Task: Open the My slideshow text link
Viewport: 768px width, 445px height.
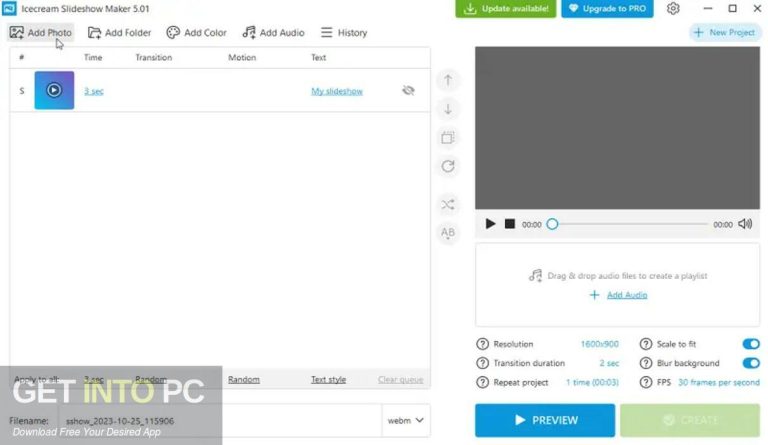Action: point(337,91)
